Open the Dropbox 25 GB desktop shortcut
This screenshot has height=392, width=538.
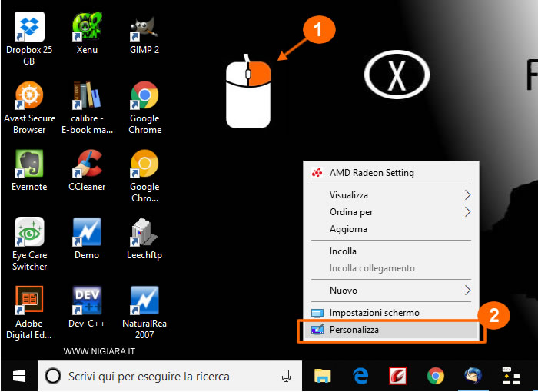(x=29, y=28)
